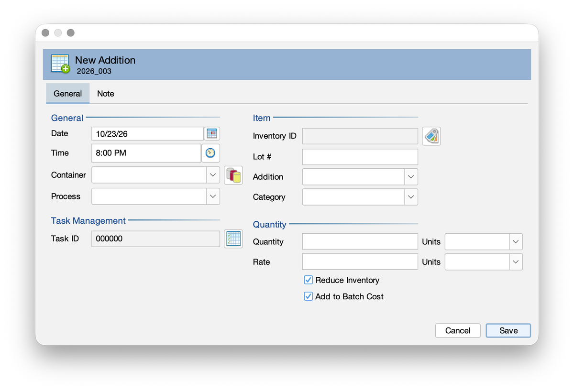Image resolution: width=574 pixels, height=392 pixels.
Task: Click the New Addition header icon
Action: coord(60,64)
